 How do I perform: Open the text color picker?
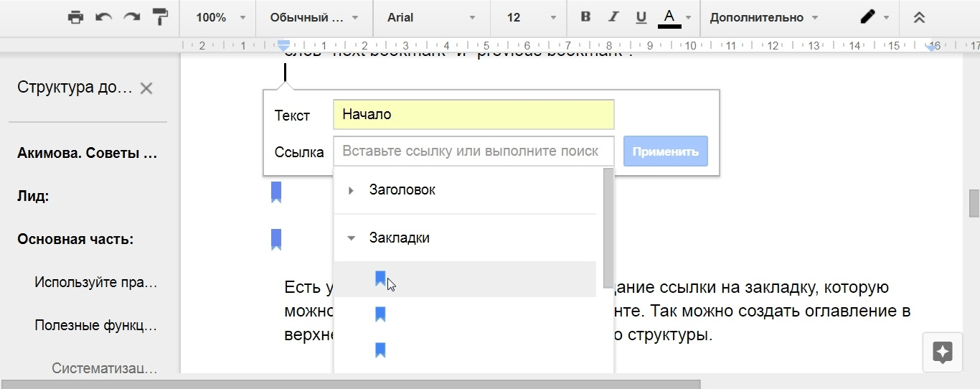click(669, 18)
